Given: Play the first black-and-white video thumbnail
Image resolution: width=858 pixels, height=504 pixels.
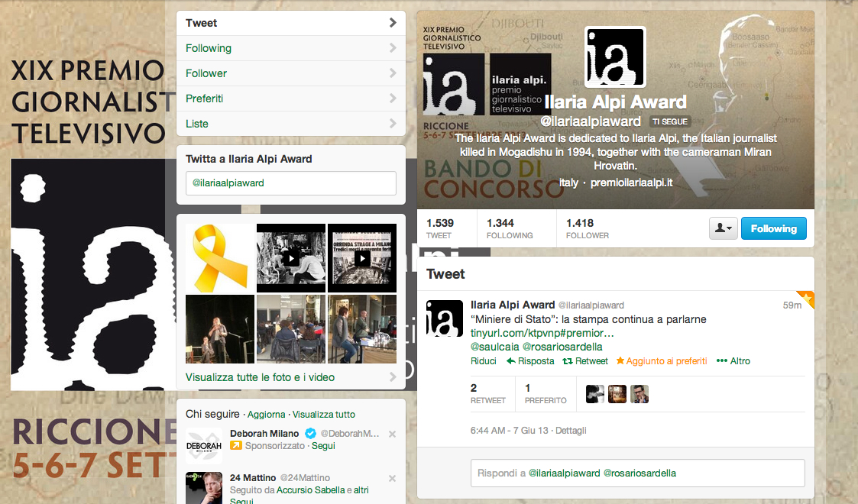Looking at the screenshot, I should pyautogui.click(x=291, y=258).
